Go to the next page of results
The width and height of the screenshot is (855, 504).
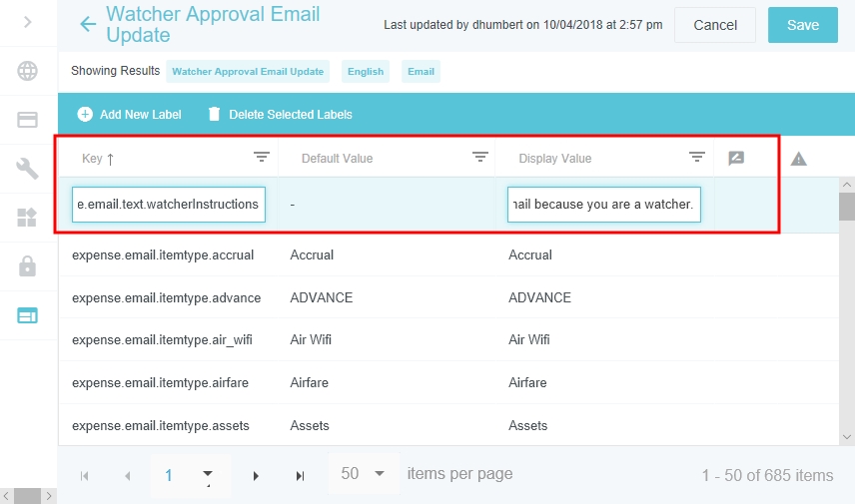[x=256, y=476]
